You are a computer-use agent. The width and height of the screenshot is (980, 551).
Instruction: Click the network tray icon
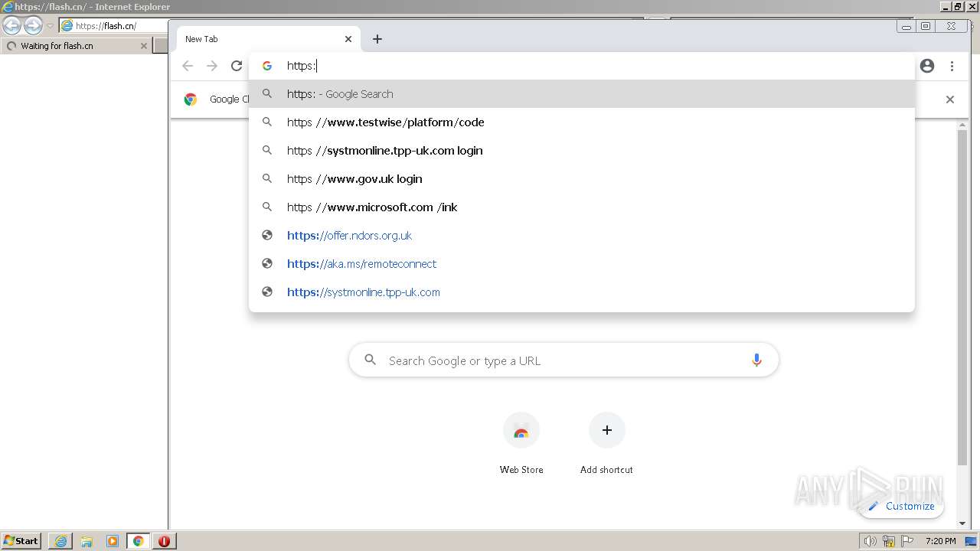(889, 541)
